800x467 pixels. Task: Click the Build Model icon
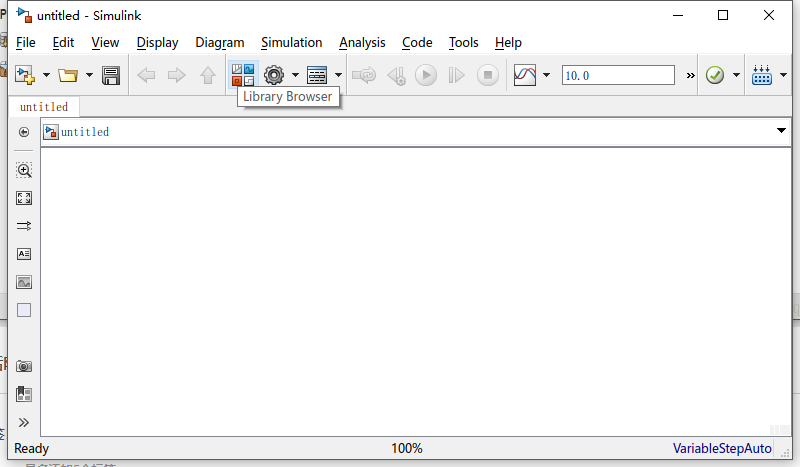(762, 75)
